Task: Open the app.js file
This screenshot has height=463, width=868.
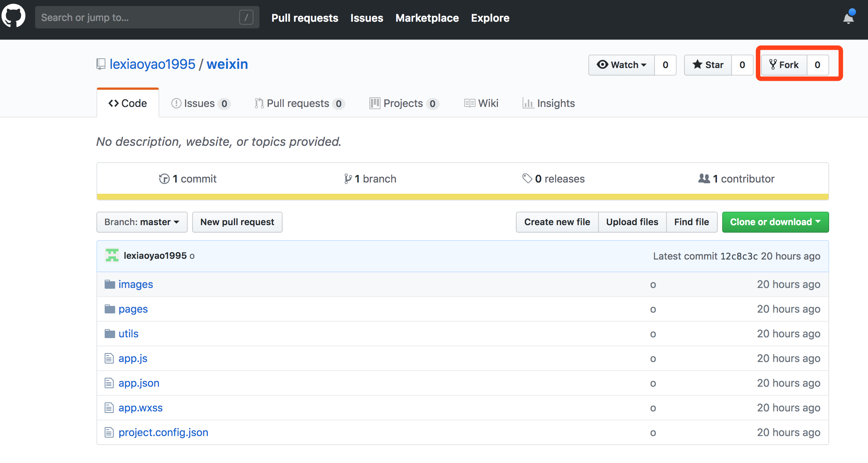Action: point(133,358)
